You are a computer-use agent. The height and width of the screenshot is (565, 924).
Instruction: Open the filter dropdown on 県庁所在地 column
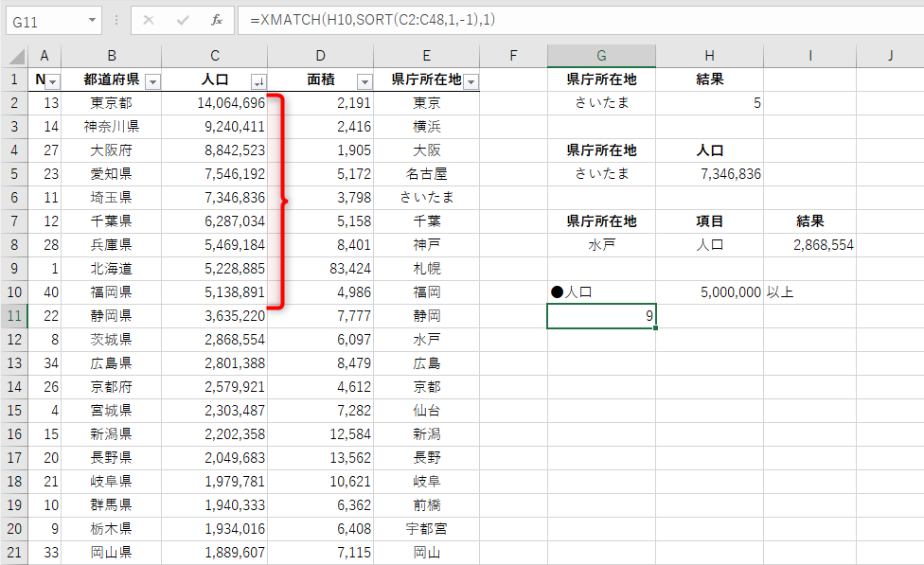coord(471,79)
